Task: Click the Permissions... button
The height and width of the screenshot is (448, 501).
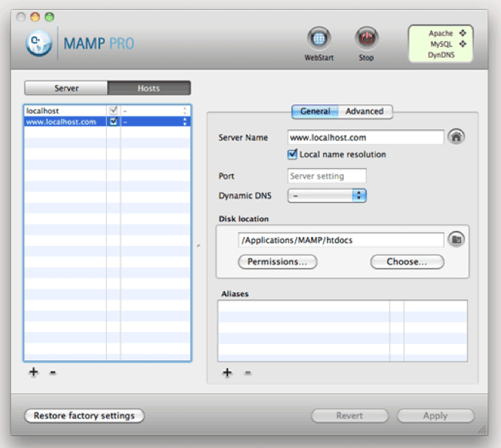Action: tap(277, 262)
